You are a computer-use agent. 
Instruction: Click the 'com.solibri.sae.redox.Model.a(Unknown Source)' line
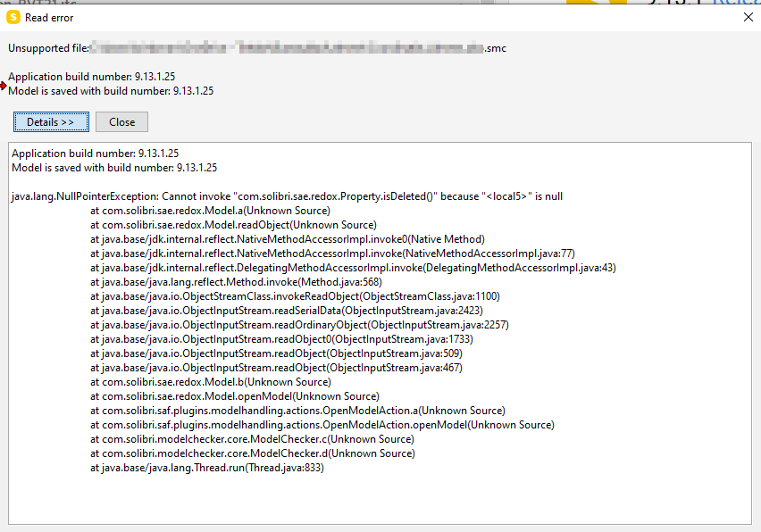210,211
